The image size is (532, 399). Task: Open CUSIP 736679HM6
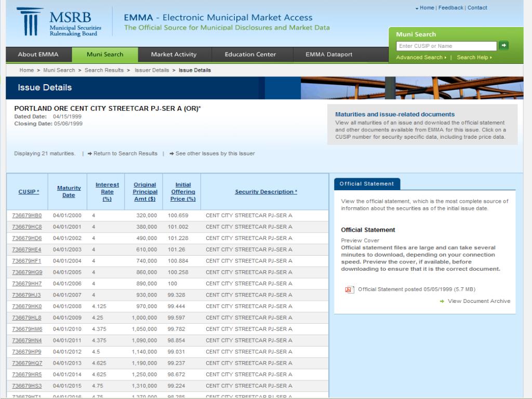(27, 329)
